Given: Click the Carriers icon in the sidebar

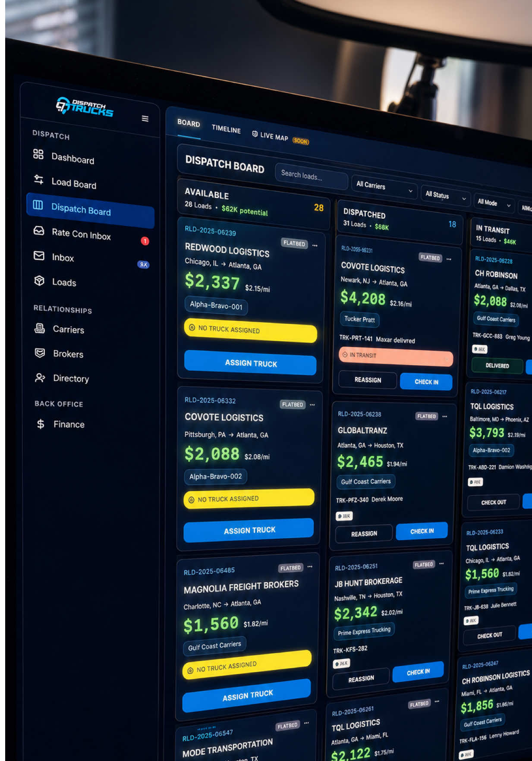Looking at the screenshot, I should 40,329.
